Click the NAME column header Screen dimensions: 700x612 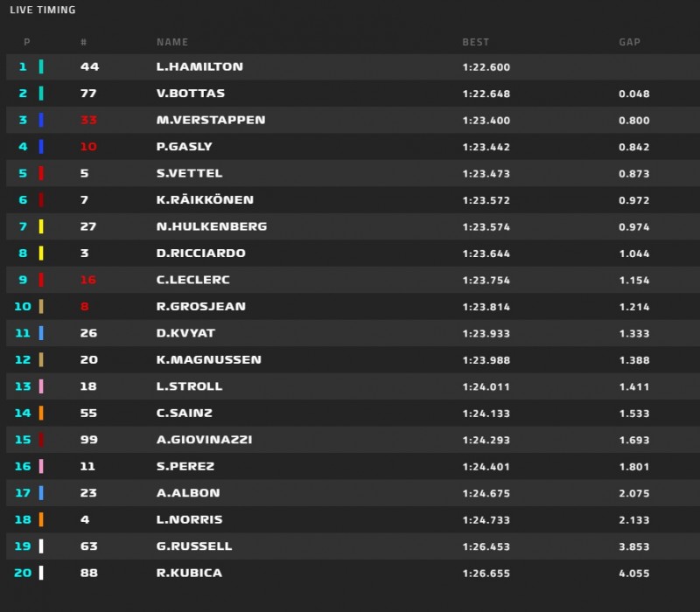click(x=171, y=42)
